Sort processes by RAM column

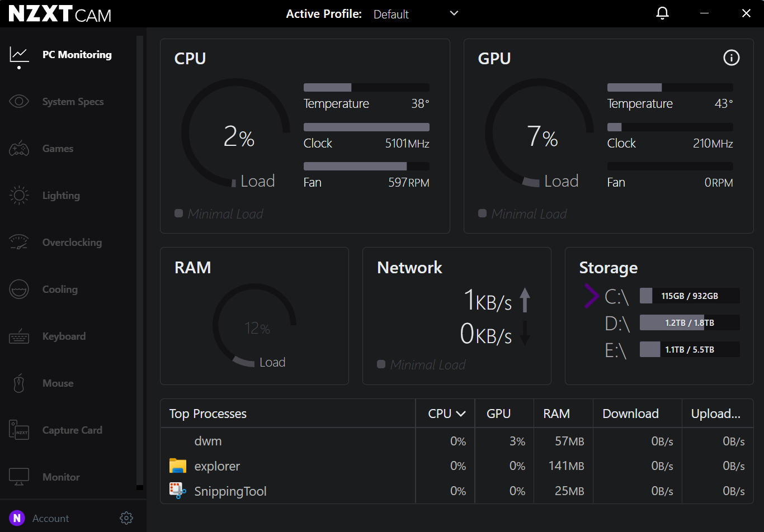(x=557, y=414)
